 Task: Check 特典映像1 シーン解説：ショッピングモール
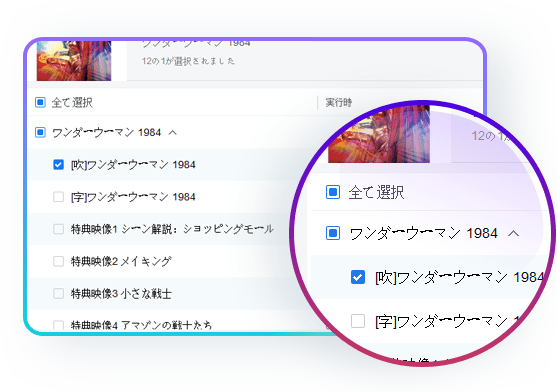58,229
